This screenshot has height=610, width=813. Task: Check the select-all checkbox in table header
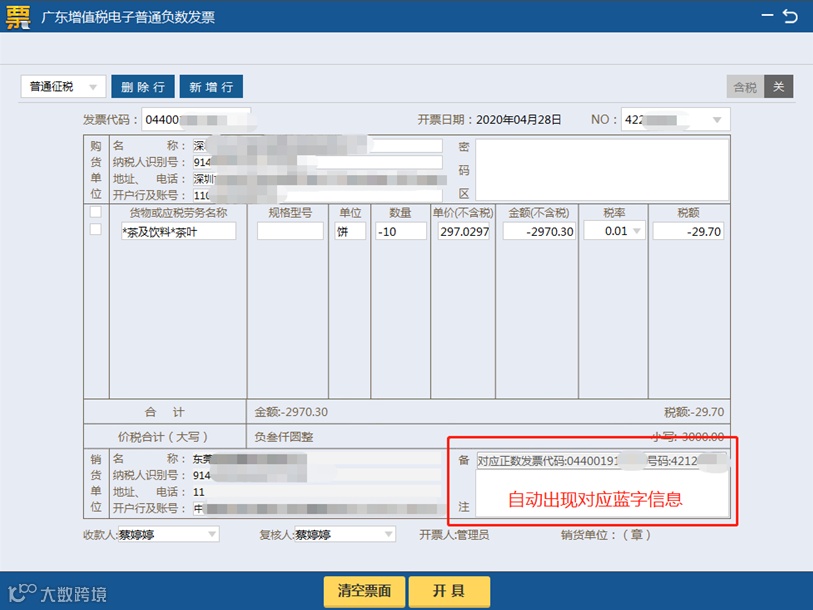click(96, 212)
